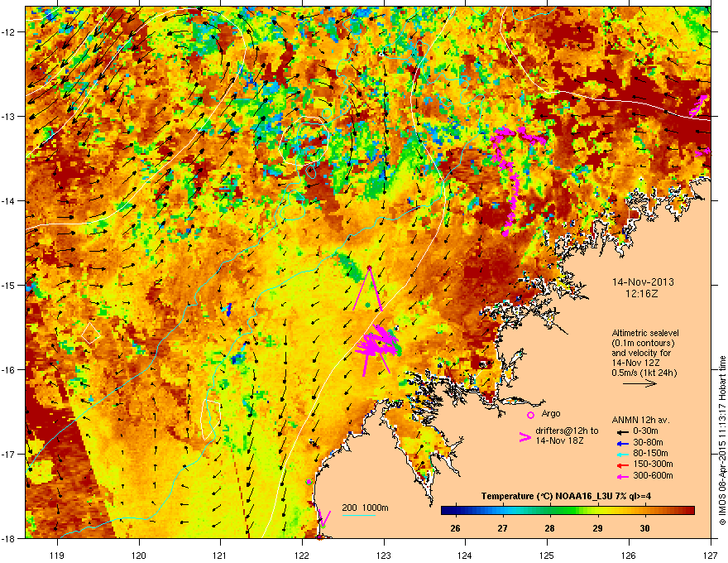The width and height of the screenshot is (728, 563).
Task: Click the date label 14-Nov-2013
Action: click(x=643, y=282)
